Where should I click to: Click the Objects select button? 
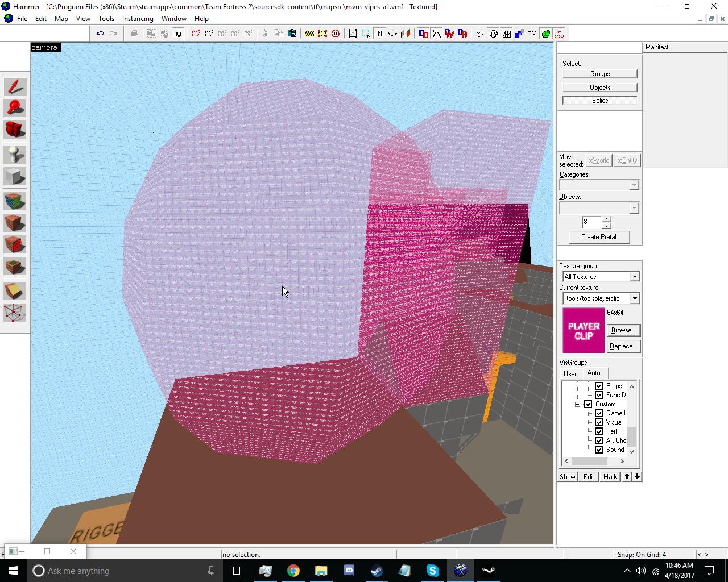click(600, 88)
